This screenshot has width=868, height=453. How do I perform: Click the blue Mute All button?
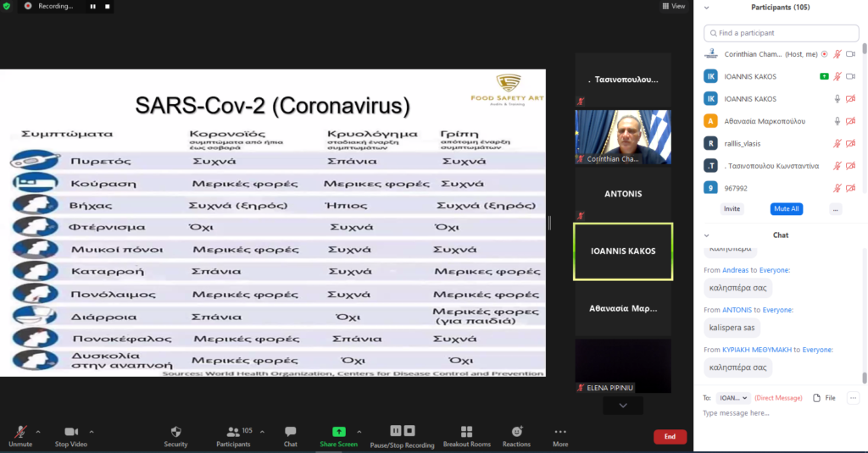[x=786, y=208]
